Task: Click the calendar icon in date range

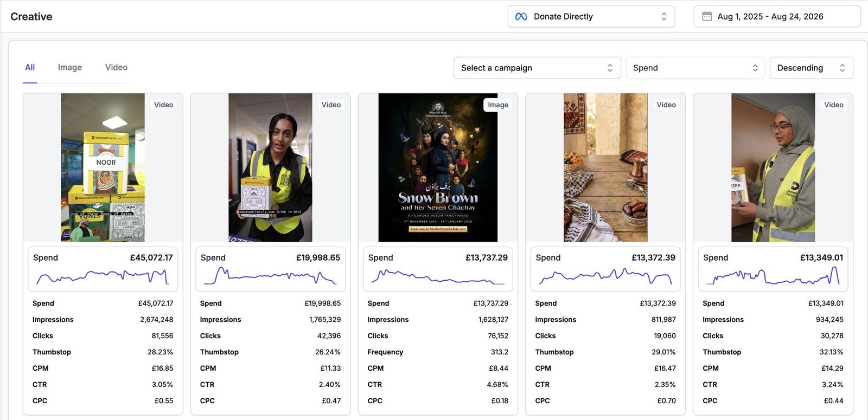Action: [707, 16]
